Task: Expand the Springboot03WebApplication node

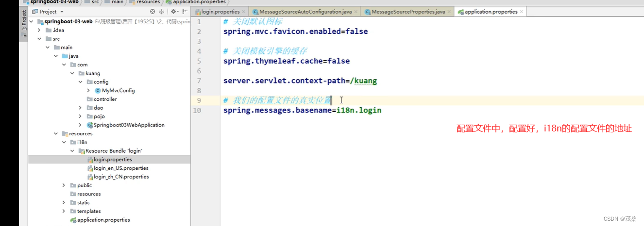Action: pos(81,125)
